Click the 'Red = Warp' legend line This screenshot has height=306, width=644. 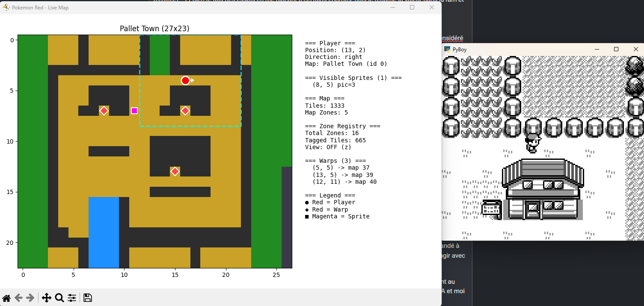[x=326, y=209]
